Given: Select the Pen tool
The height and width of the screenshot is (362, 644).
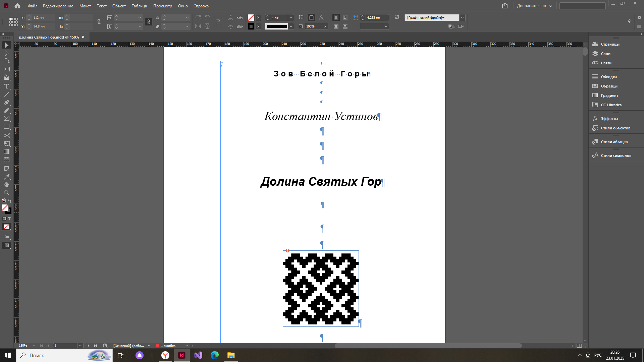Looking at the screenshot, I should [6, 102].
